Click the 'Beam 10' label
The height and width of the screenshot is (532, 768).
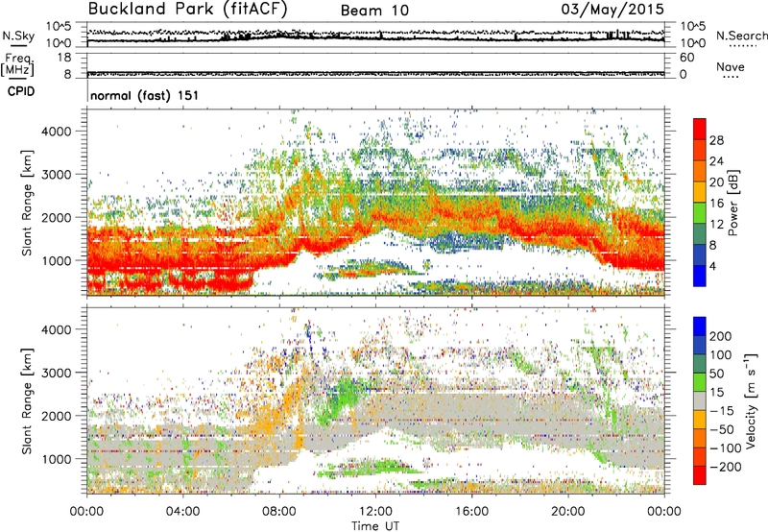pyautogui.click(x=374, y=11)
